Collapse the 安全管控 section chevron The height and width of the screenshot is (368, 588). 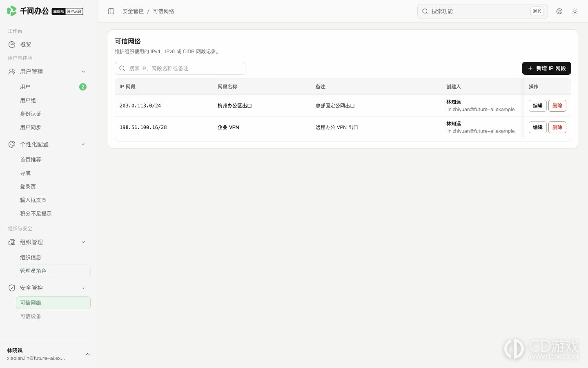(x=83, y=288)
